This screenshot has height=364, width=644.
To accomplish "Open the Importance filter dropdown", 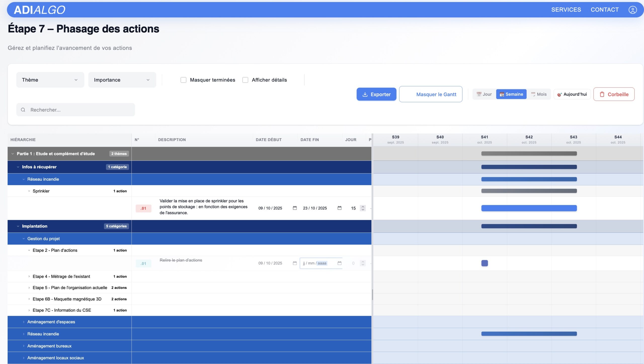I will pos(122,80).
